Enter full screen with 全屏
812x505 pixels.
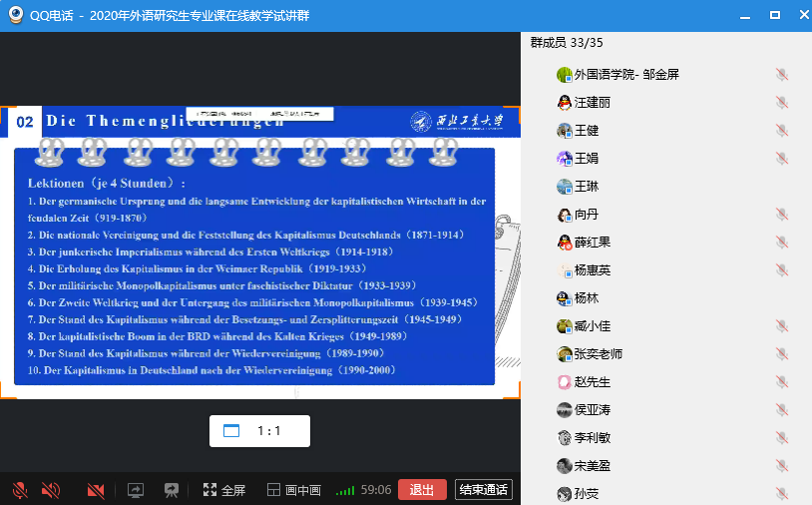coord(224,490)
